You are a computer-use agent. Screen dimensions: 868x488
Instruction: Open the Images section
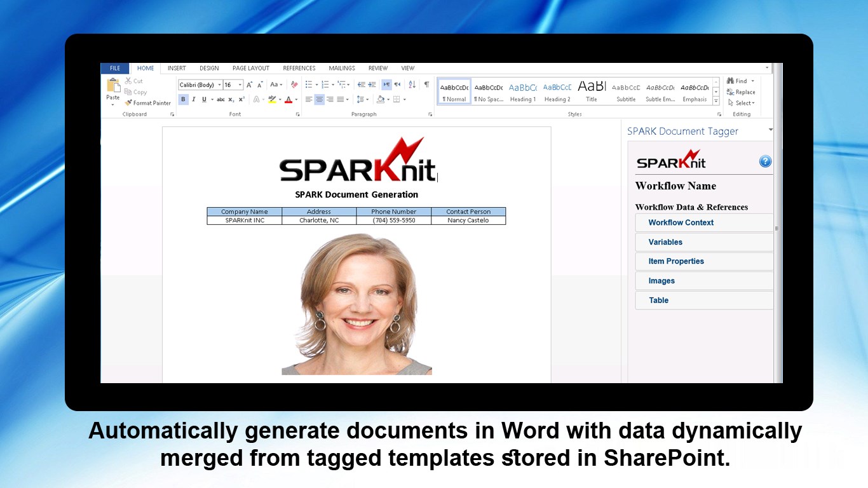[x=704, y=281]
